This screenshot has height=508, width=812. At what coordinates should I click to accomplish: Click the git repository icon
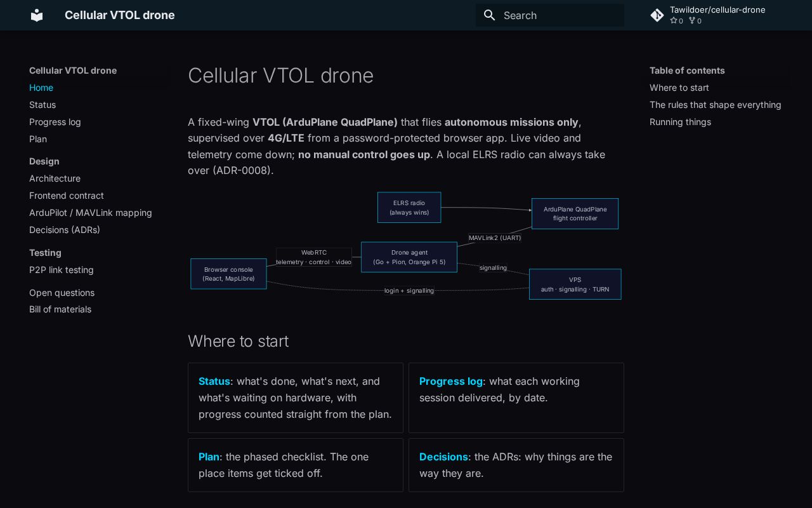tap(657, 15)
